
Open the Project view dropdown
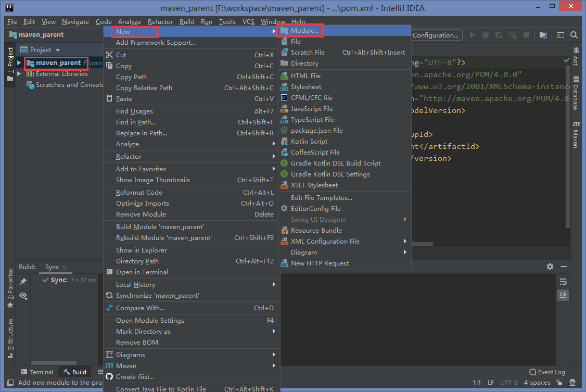point(58,49)
